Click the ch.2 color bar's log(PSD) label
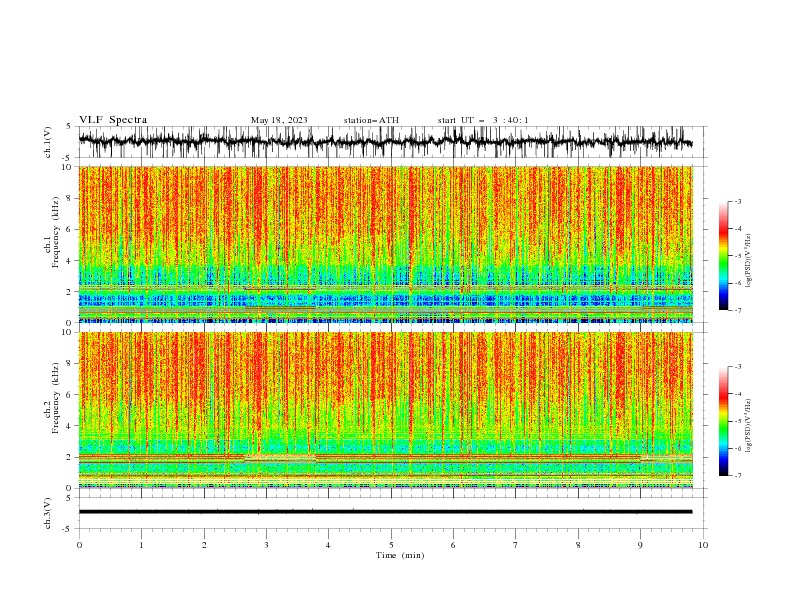This screenshot has height=612, width=792. coord(749,426)
